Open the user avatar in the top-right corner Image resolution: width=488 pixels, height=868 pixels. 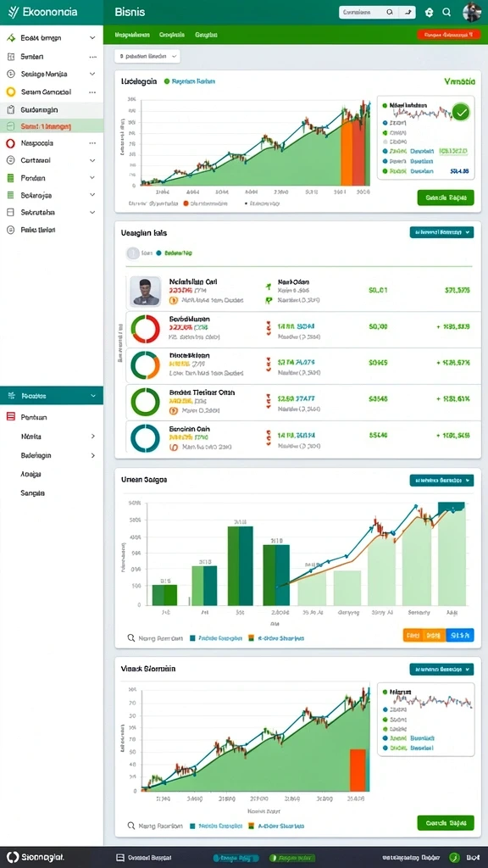click(472, 12)
